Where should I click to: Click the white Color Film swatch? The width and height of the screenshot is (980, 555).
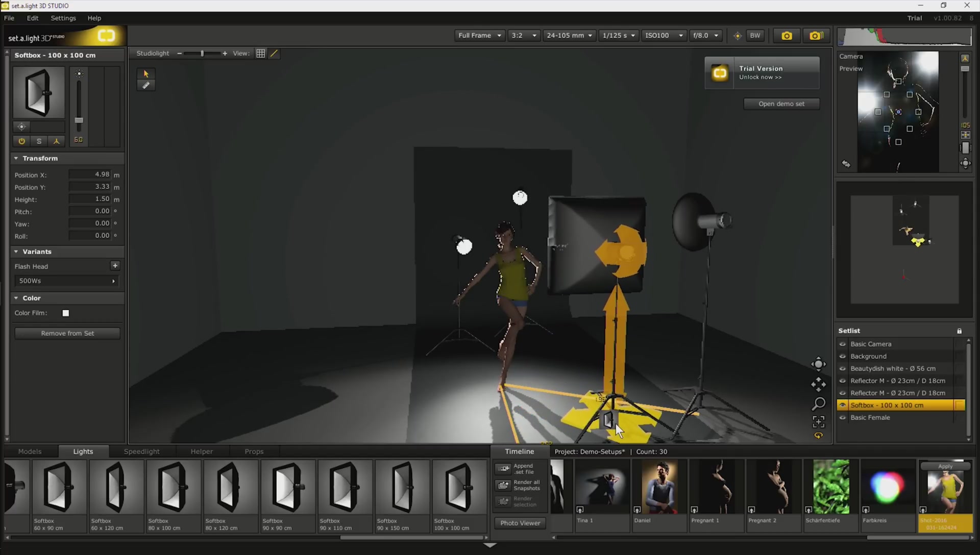coord(66,313)
